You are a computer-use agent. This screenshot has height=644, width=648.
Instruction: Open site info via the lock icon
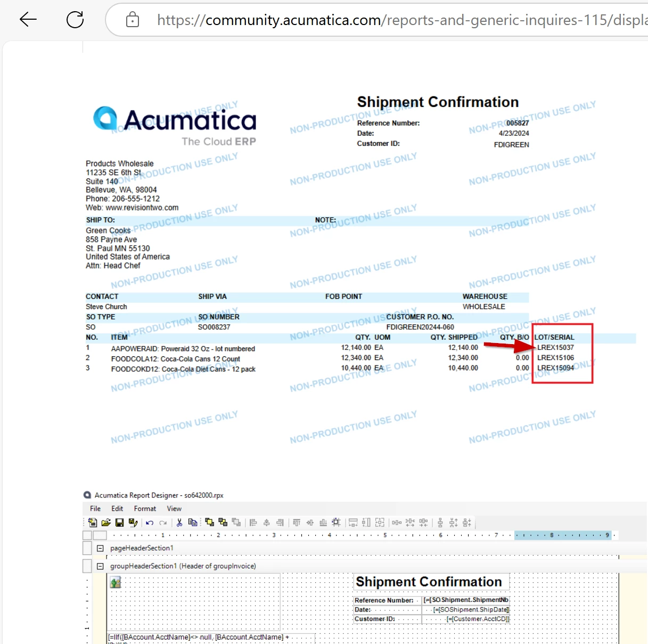point(132,20)
